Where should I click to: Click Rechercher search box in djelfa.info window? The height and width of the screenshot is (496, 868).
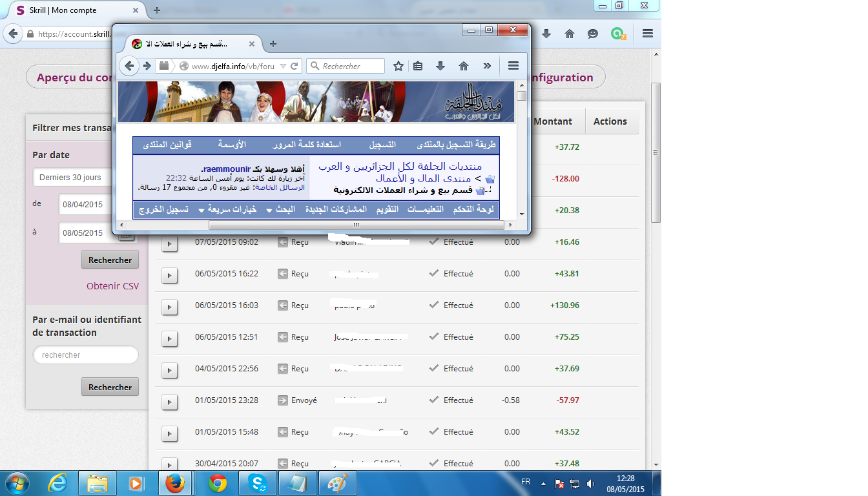346,66
